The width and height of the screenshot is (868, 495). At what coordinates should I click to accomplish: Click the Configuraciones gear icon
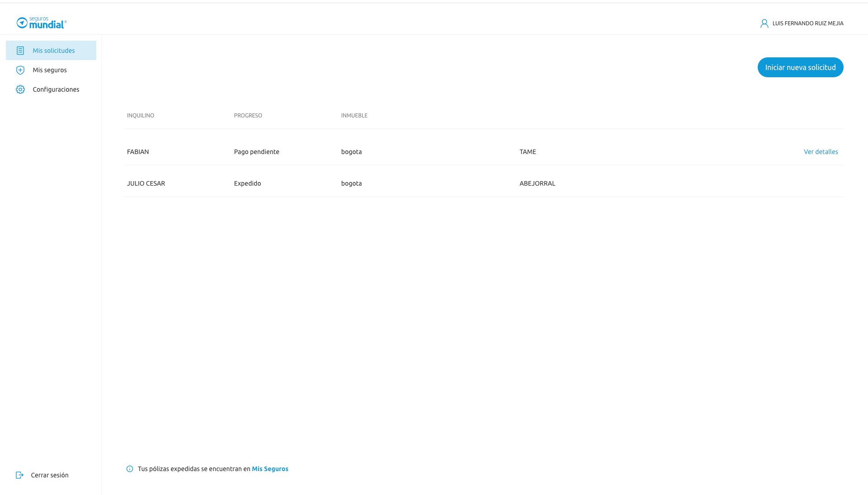(20, 89)
